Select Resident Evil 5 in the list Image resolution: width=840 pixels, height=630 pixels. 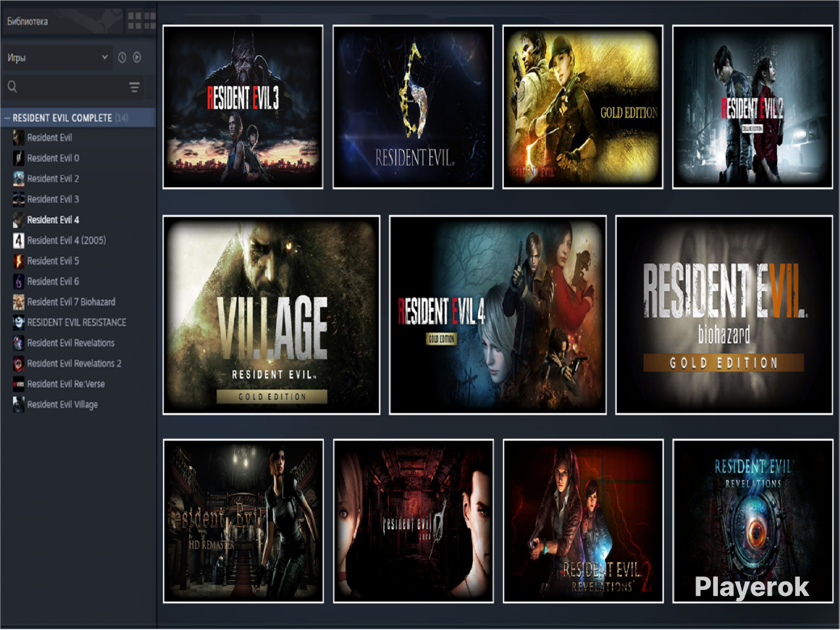click(46, 261)
